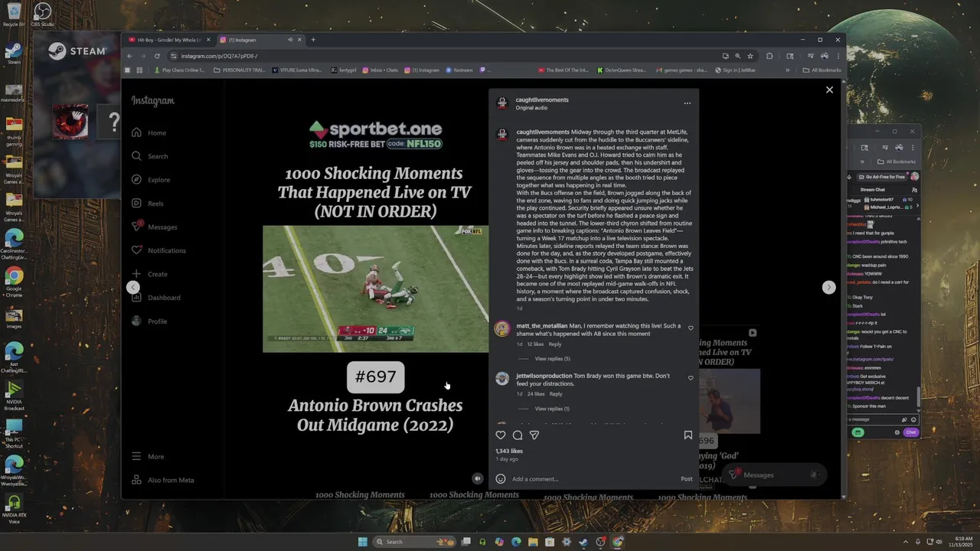Open the More menu in Instagram sidebar
This screenshot has height=551, width=980.
pyautogui.click(x=148, y=456)
